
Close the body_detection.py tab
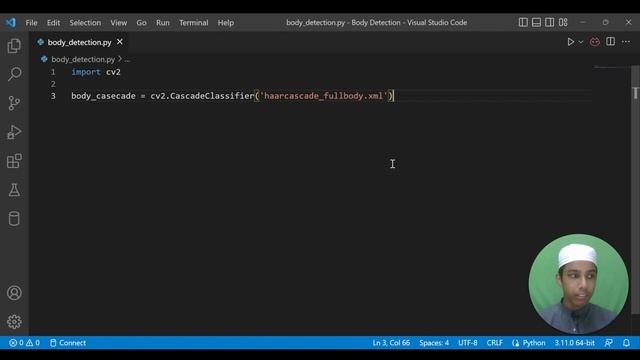(x=120, y=42)
